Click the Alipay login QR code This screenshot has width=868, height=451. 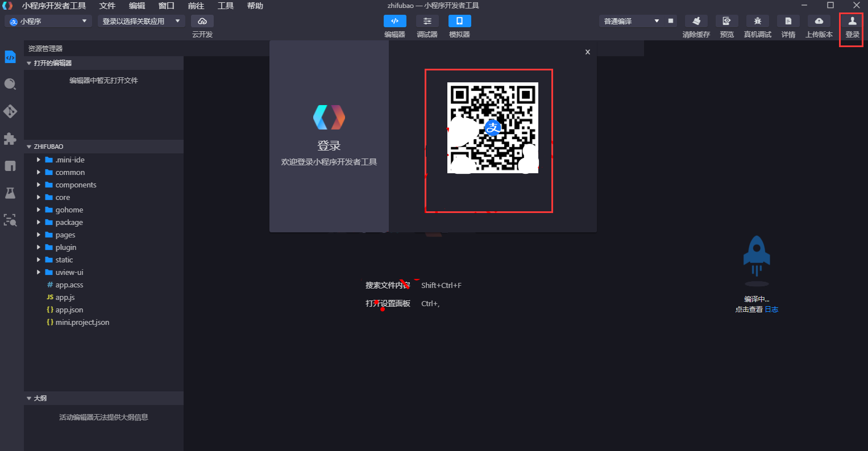coord(493,128)
